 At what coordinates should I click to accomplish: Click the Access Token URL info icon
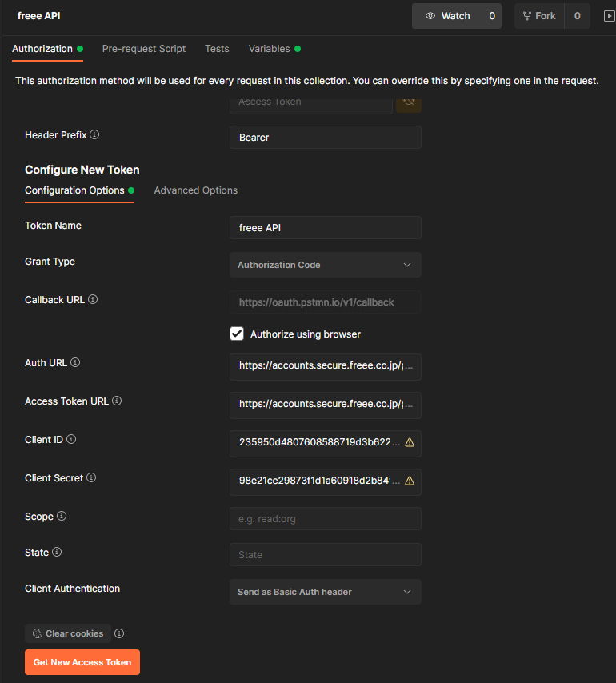coord(117,401)
